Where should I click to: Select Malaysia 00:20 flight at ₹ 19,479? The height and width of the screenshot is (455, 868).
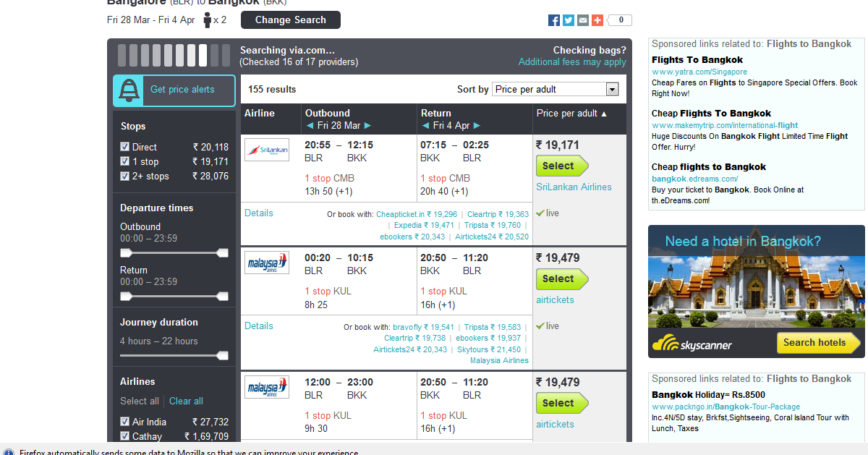[562, 278]
